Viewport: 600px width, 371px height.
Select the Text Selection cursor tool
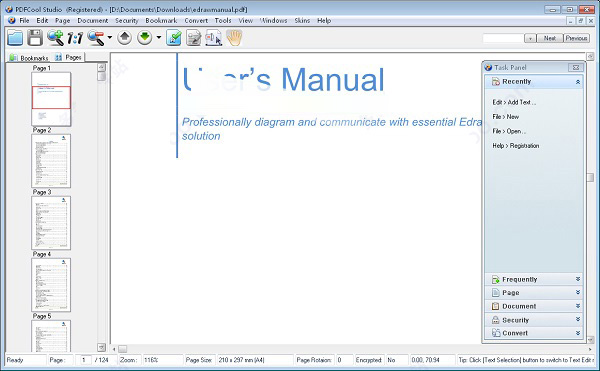(x=214, y=38)
